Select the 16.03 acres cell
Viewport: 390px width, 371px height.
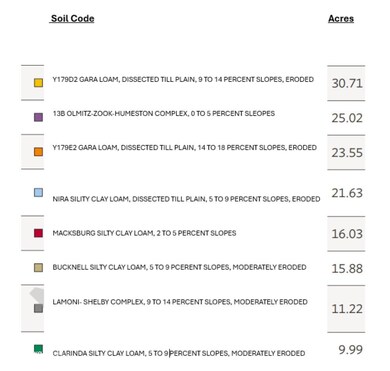click(346, 234)
